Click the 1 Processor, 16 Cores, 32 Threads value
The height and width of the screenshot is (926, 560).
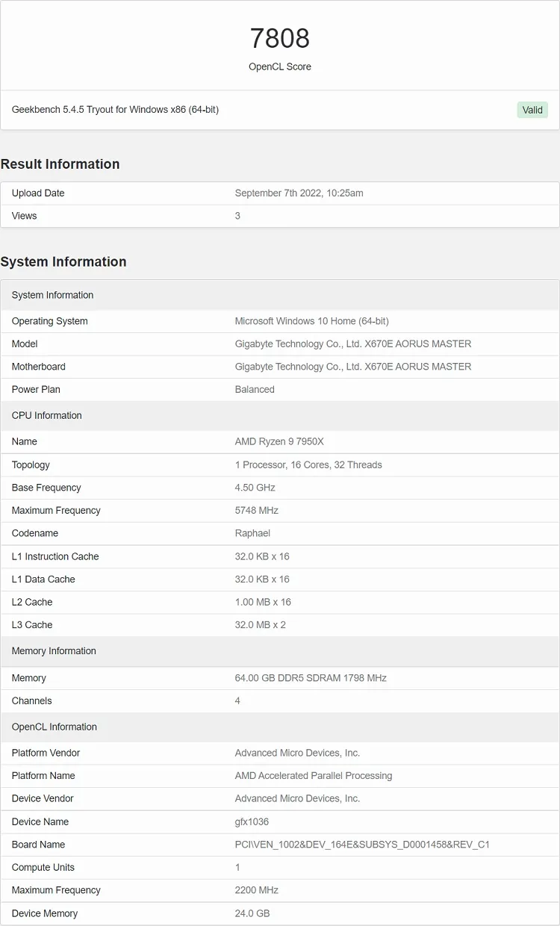coord(308,464)
